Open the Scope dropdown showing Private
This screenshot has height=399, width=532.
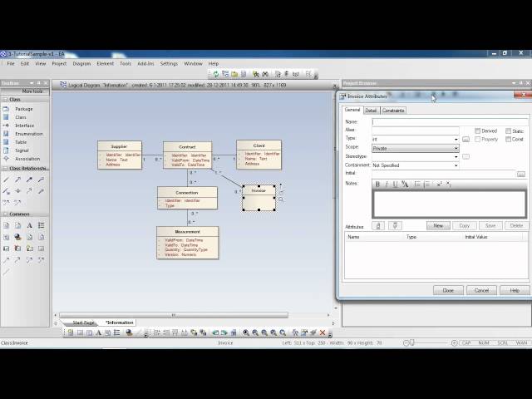pos(456,148)
